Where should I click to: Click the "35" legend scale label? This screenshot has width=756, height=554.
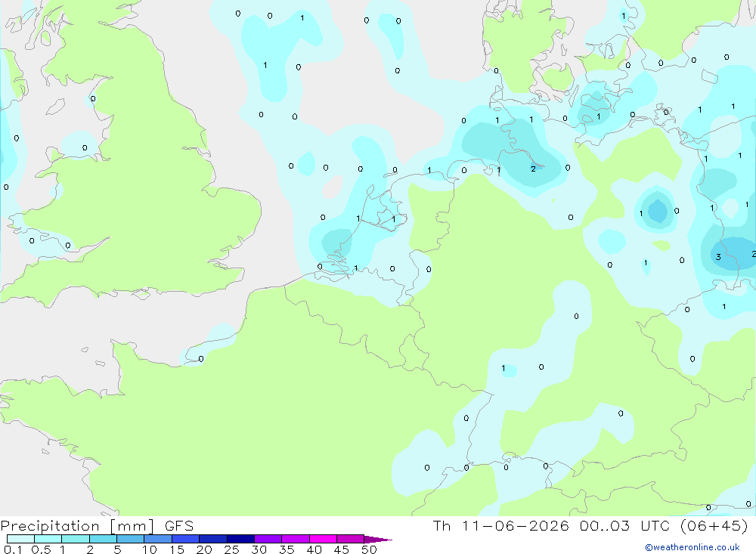tap(287, 549)
